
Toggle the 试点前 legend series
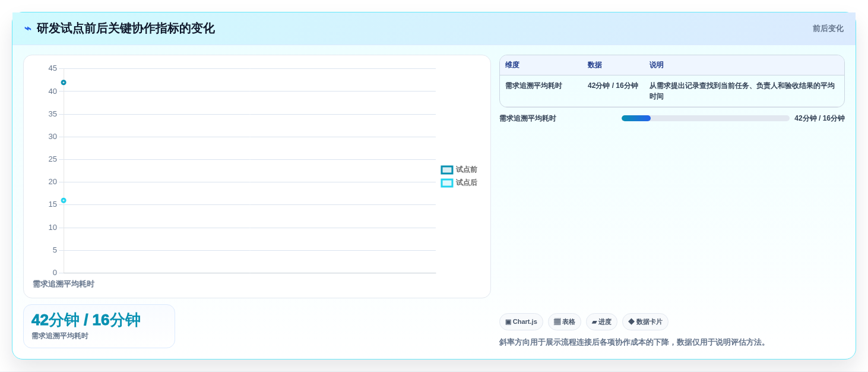coord(459,170)
